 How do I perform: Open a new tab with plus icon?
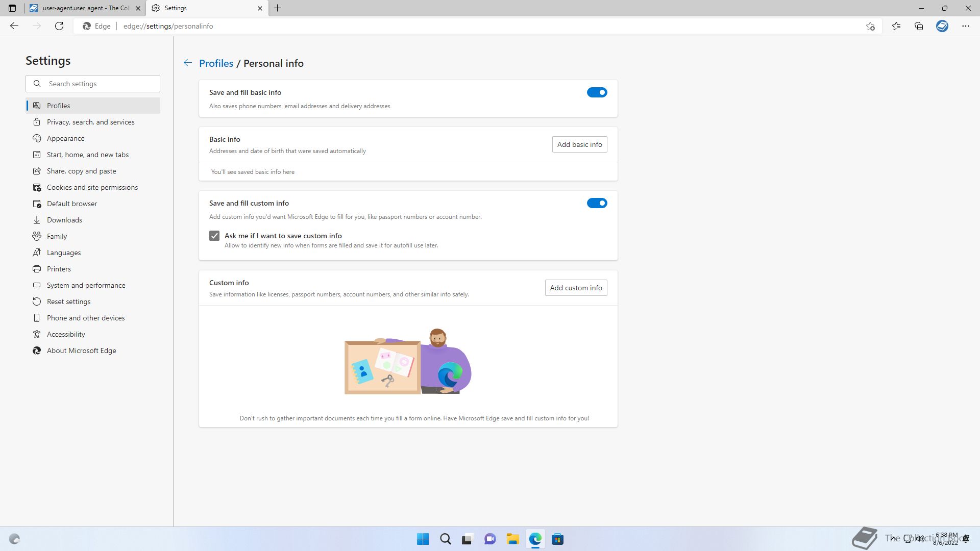[278, 8]
